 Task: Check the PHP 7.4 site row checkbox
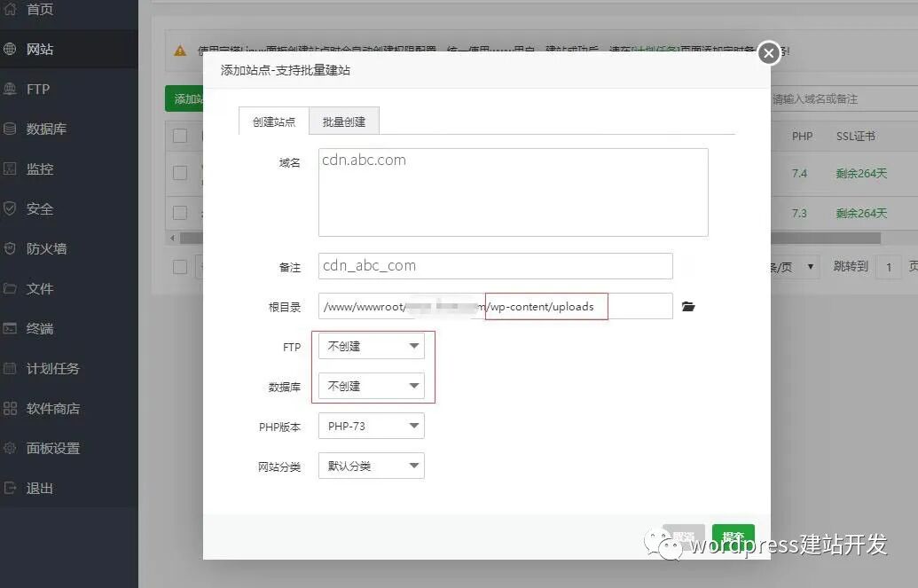click(180, 173)
